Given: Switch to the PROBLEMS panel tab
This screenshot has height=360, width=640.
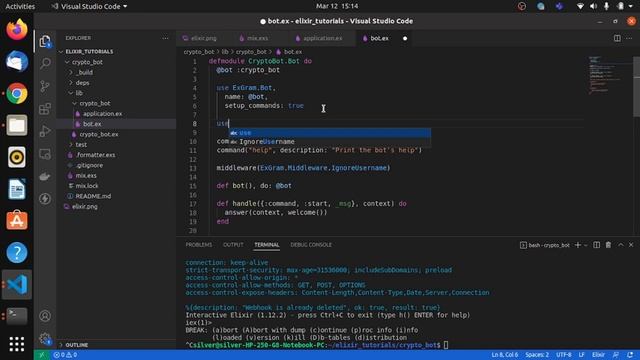Looking at the screenshot, I should click(199, 245).
